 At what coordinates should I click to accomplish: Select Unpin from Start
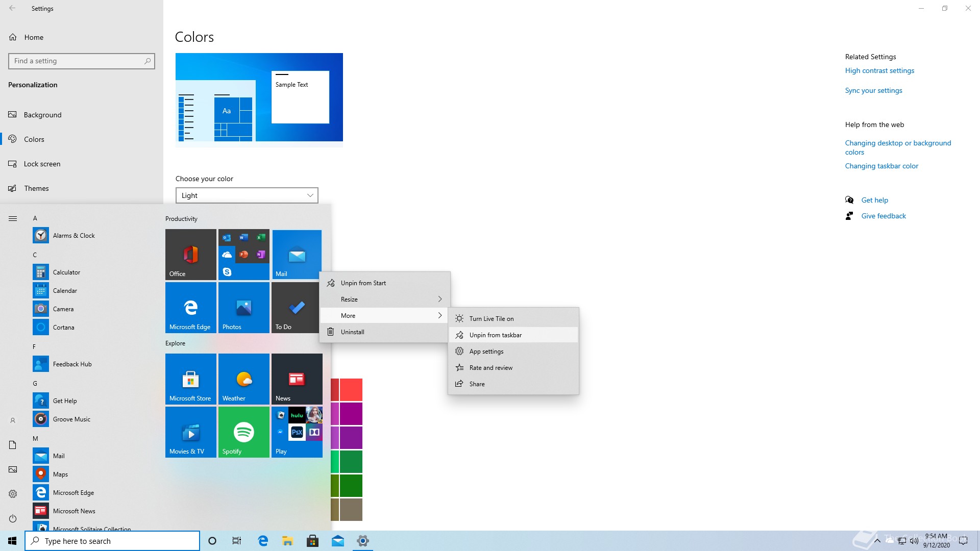coord(384,283)
